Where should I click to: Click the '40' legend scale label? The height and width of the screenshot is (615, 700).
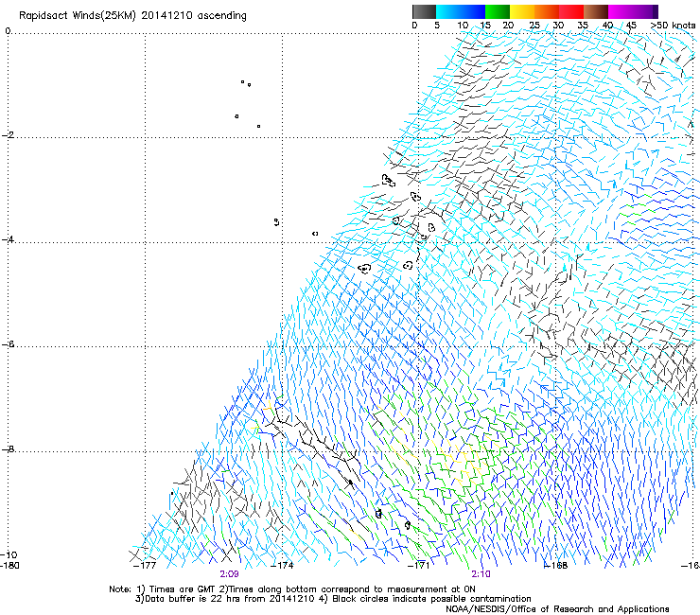607,26
